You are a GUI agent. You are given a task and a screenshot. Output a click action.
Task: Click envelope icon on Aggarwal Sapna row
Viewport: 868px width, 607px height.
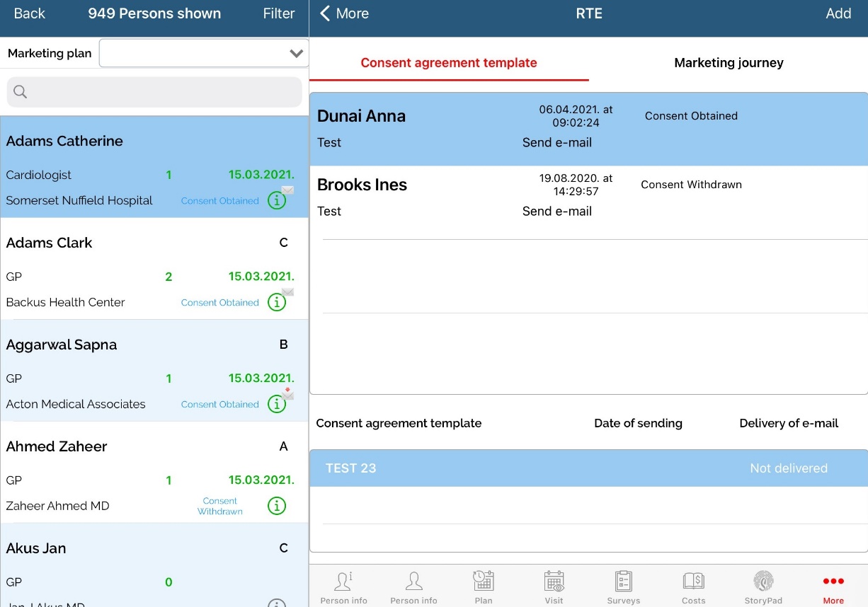point(287,393)
